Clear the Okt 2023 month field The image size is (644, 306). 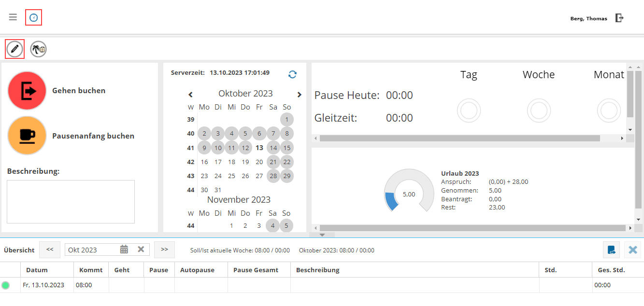click(141, 250)
